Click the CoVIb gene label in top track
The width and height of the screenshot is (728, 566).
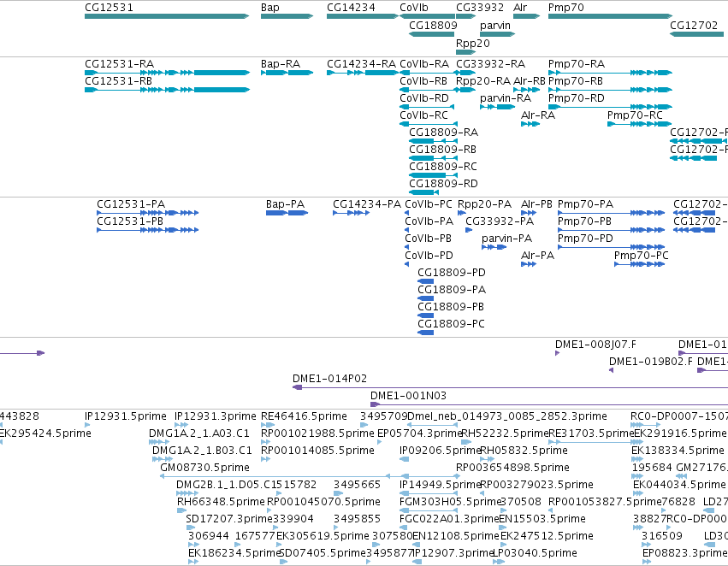click(x=414, y=8)
